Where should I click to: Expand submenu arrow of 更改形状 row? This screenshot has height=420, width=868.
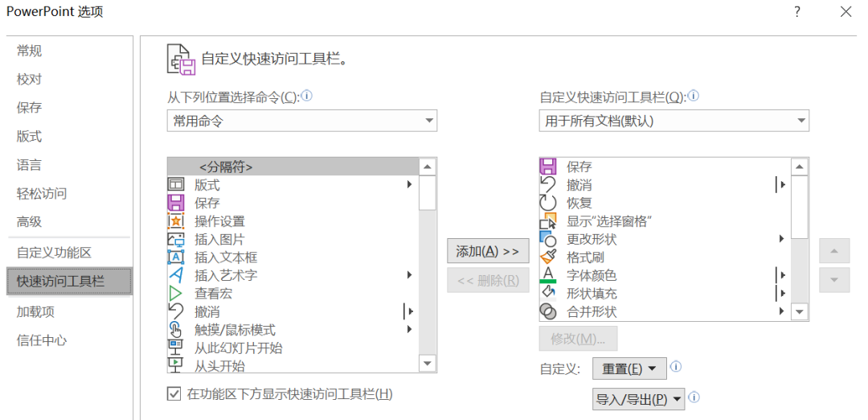click(x=782, y=239)
